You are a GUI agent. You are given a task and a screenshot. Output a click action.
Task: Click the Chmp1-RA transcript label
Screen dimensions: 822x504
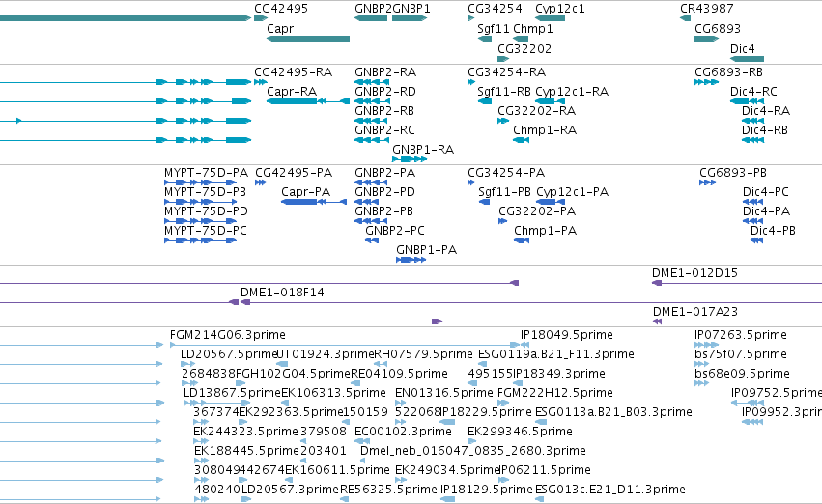click(x=545, y=130)
